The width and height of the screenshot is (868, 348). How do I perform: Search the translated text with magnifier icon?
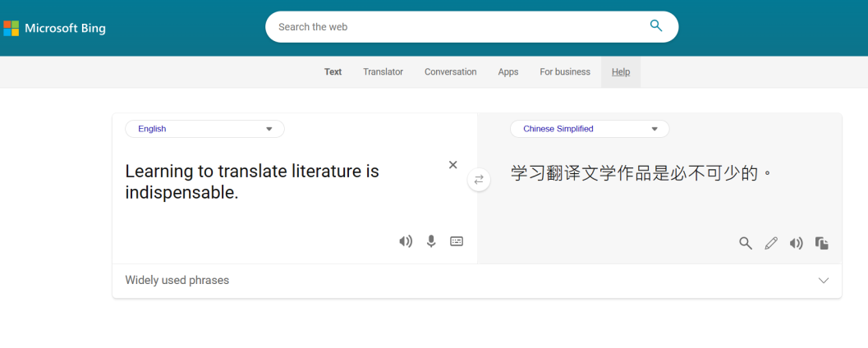(746, 244)
